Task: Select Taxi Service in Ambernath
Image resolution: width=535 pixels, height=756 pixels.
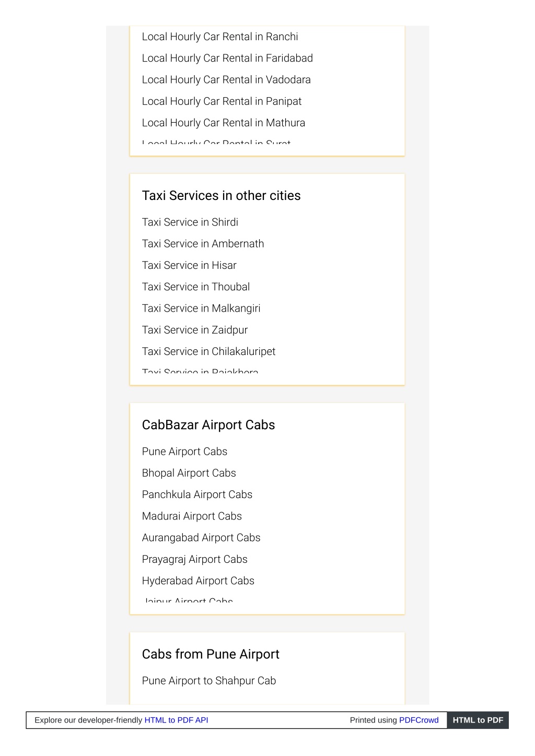Action: tap(203, 244)
